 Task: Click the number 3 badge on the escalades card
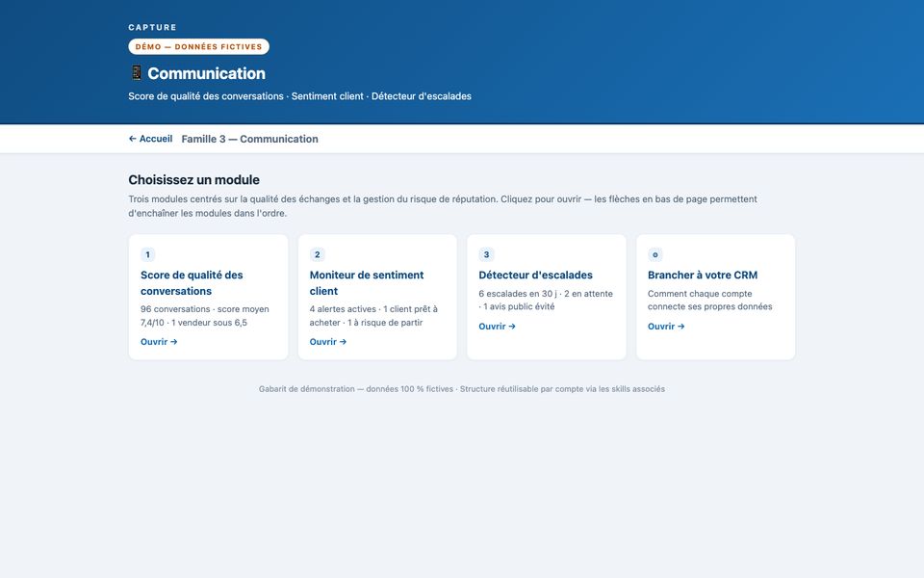click(x=486, y=254)
